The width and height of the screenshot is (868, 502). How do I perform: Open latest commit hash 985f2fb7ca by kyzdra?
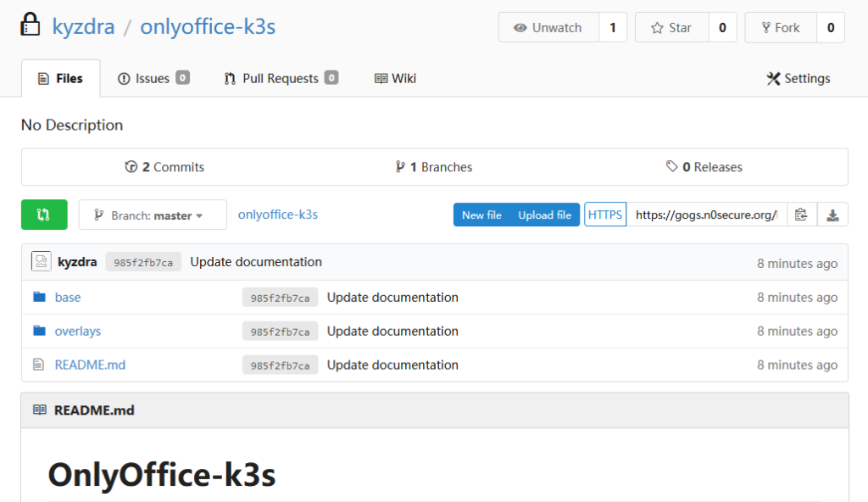click(x=143, y=262)
